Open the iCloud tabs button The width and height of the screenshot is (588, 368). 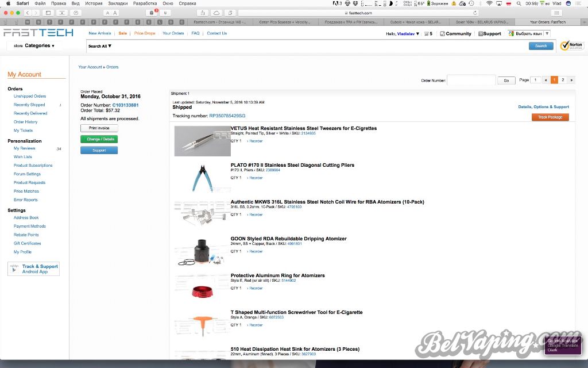pos(216,13)
